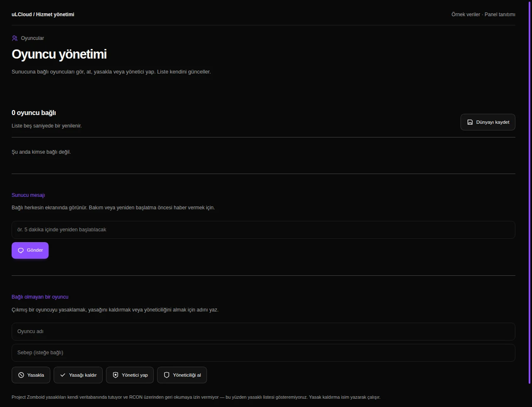The image size is (532, 407).
Task: Click the purple page scrollbar
Action: pos(530,192)
